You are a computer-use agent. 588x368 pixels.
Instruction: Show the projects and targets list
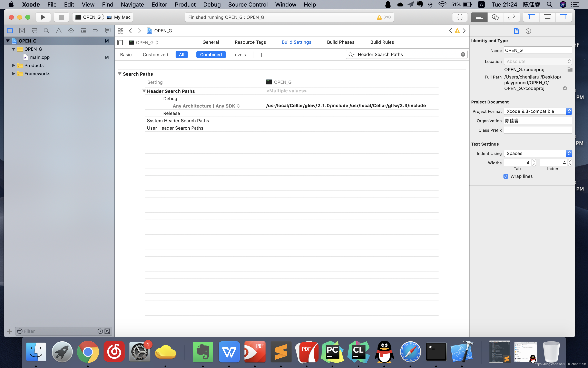point(120,43)
